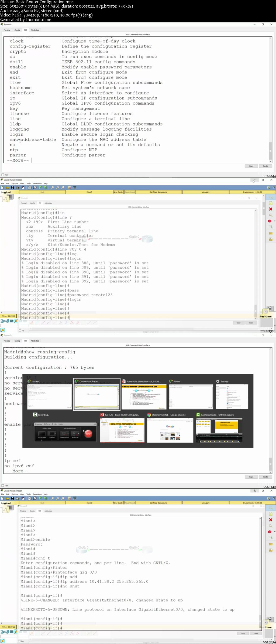The image size is (276, 644).
Task: Click Undo icon in toolbar above Miami CLI
Action: (x=40, y=498)
